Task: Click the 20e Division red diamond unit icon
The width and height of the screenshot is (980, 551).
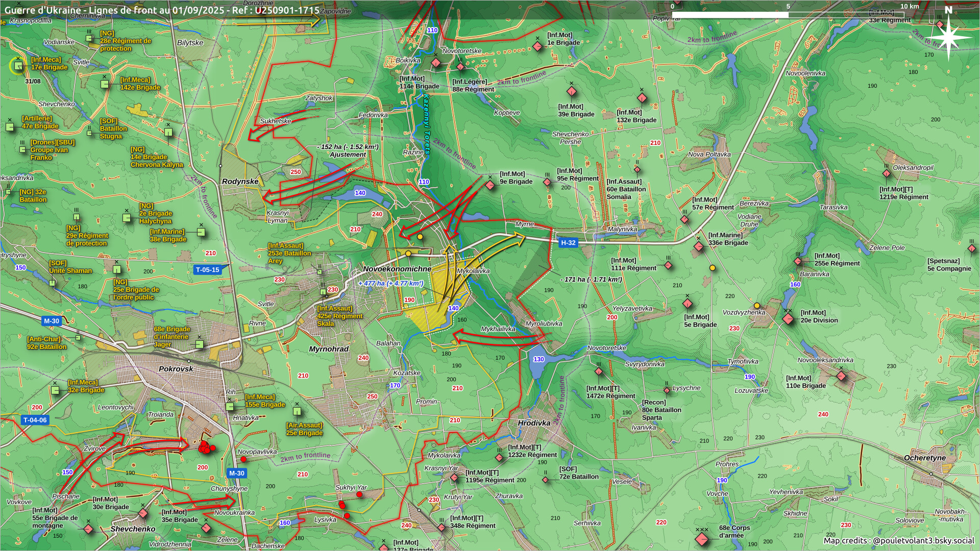Action: click(x=788, y=319)
